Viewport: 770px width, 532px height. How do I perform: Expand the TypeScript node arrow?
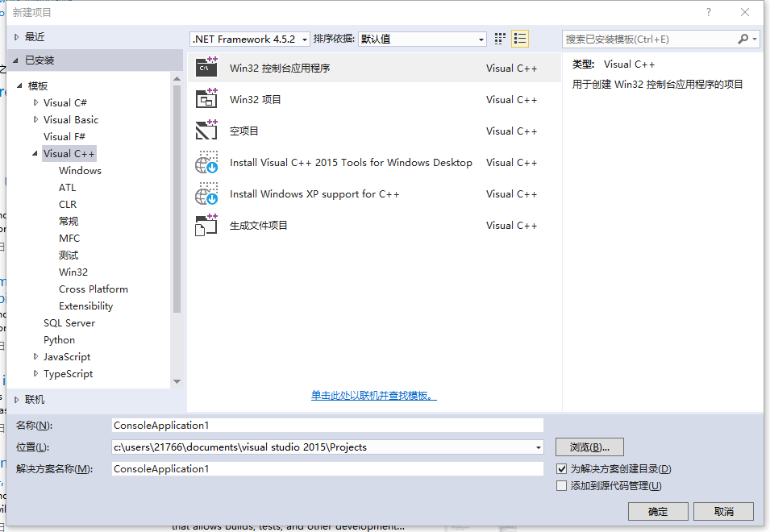pyautogui.click(x=35, y=373)
